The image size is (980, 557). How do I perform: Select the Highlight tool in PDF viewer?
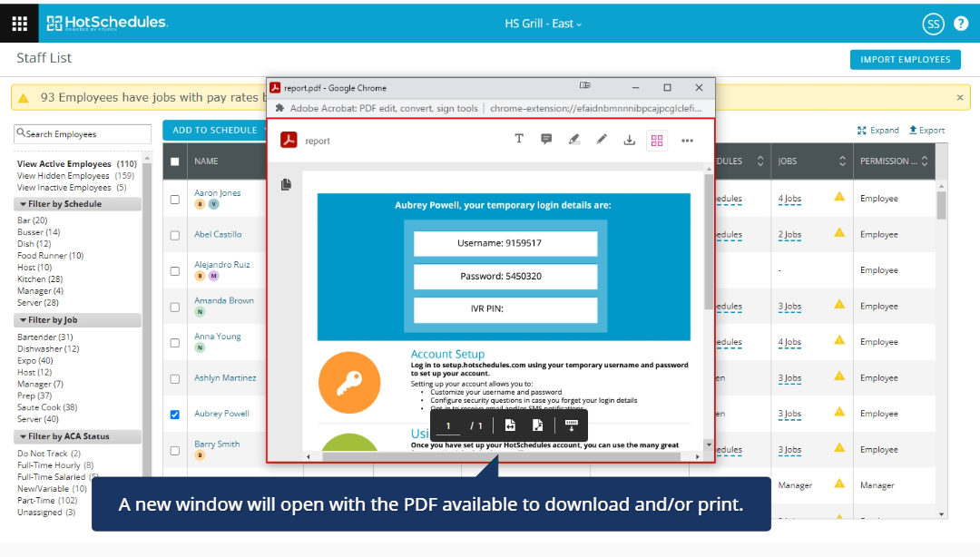click(573, 140)
